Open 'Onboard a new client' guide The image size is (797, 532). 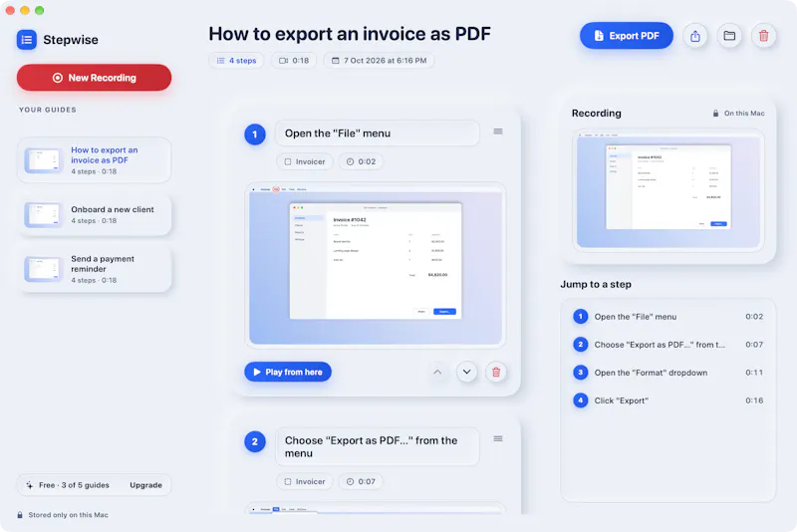click(94, 214)
